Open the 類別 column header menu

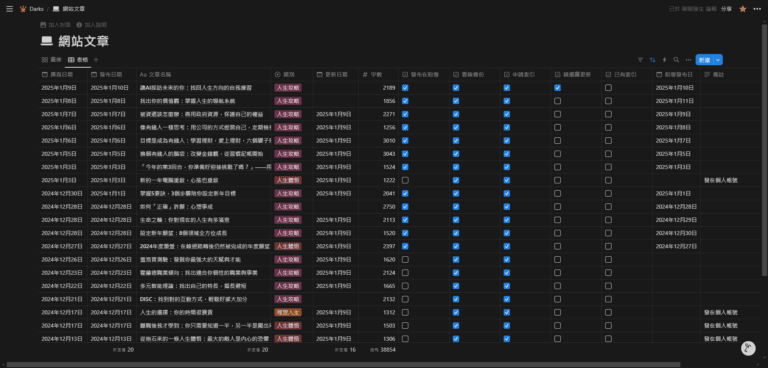pyautogui.click(x=292, y=74)
